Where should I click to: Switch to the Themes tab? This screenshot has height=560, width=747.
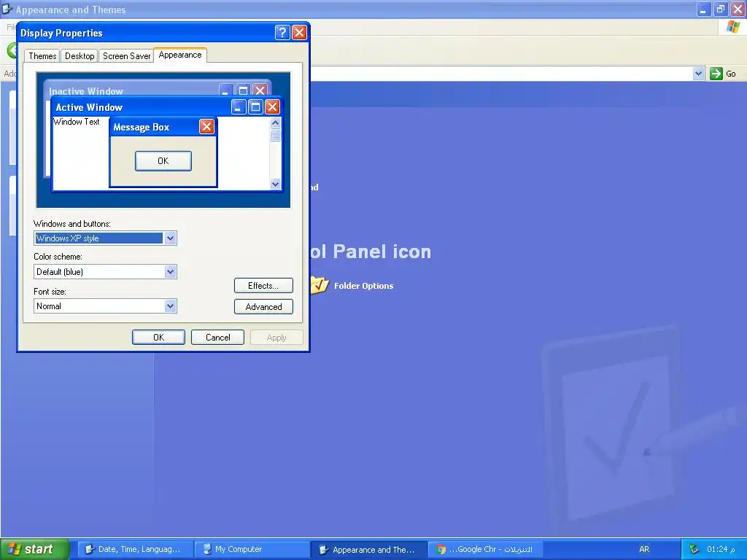(x=42, y=55)
